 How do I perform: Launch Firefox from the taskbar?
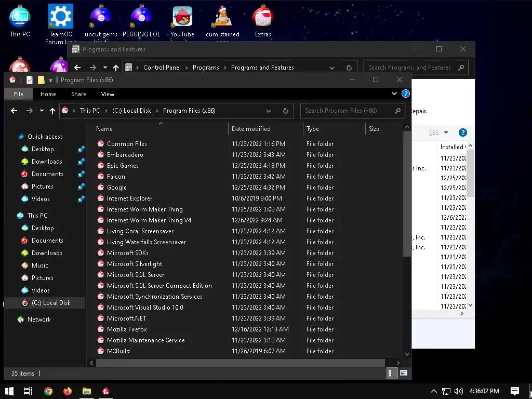68,391
